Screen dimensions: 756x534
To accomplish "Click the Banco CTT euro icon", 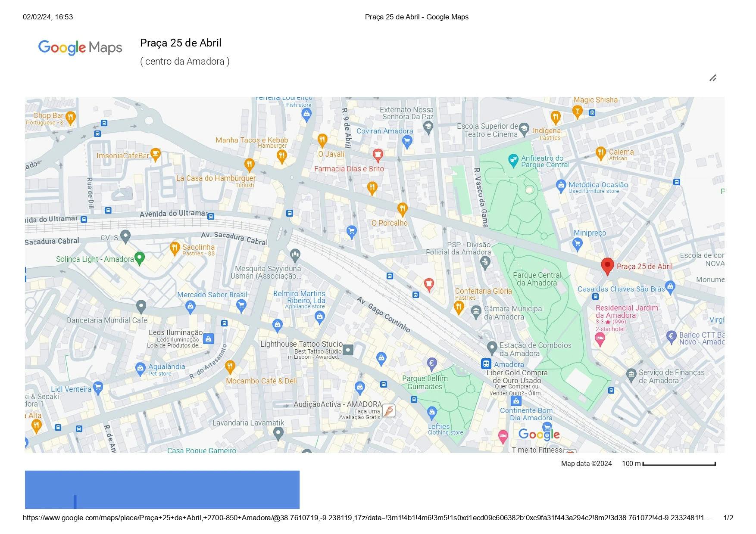I will 671,336.
